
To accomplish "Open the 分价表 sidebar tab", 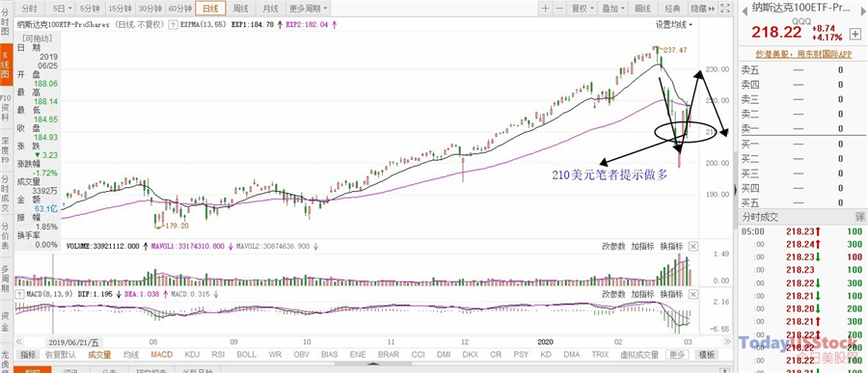I will click(x=6, y=236).
